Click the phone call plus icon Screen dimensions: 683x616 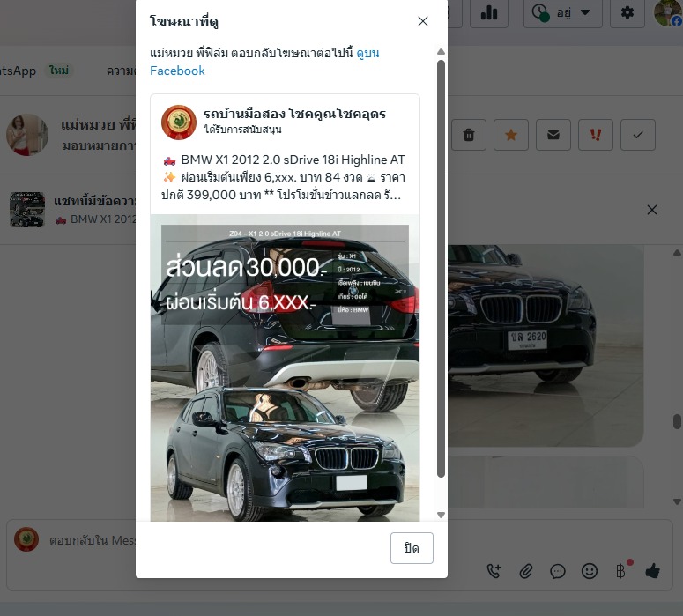[x=494, y=571]
